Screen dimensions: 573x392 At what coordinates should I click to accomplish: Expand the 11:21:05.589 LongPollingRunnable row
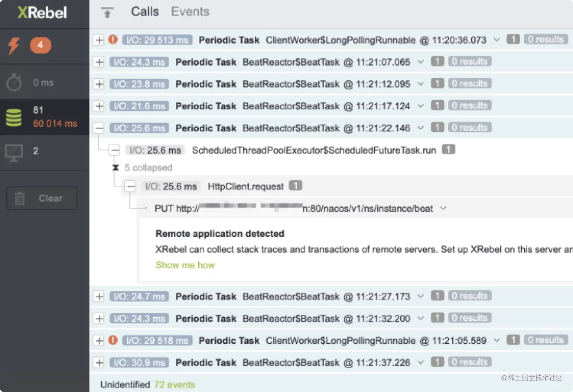pyautogui.click(x=99, y=340)
